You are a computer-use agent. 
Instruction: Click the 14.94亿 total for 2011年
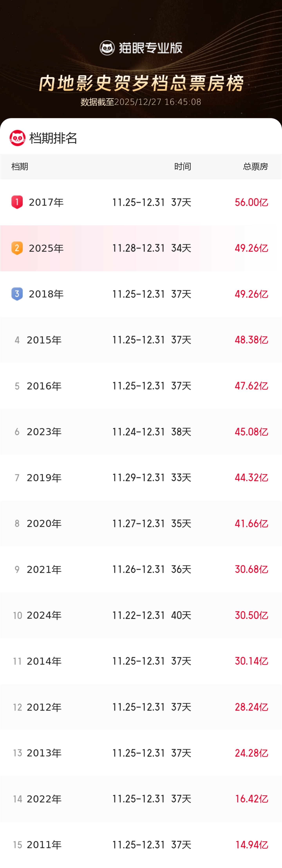251,845
